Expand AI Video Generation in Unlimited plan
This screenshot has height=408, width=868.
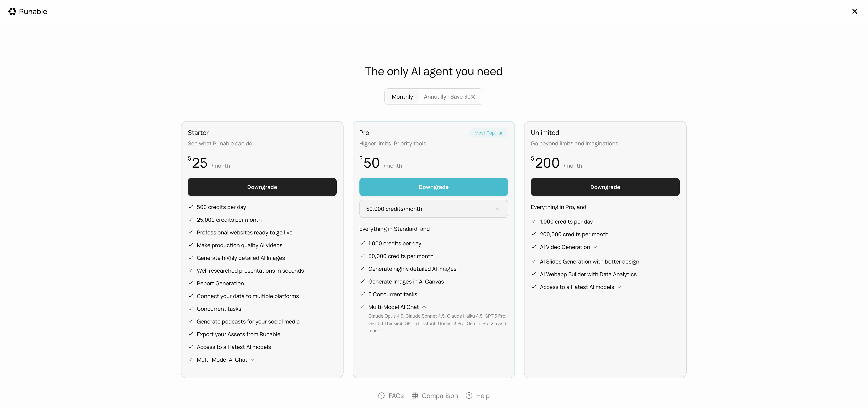coord(595,247)
